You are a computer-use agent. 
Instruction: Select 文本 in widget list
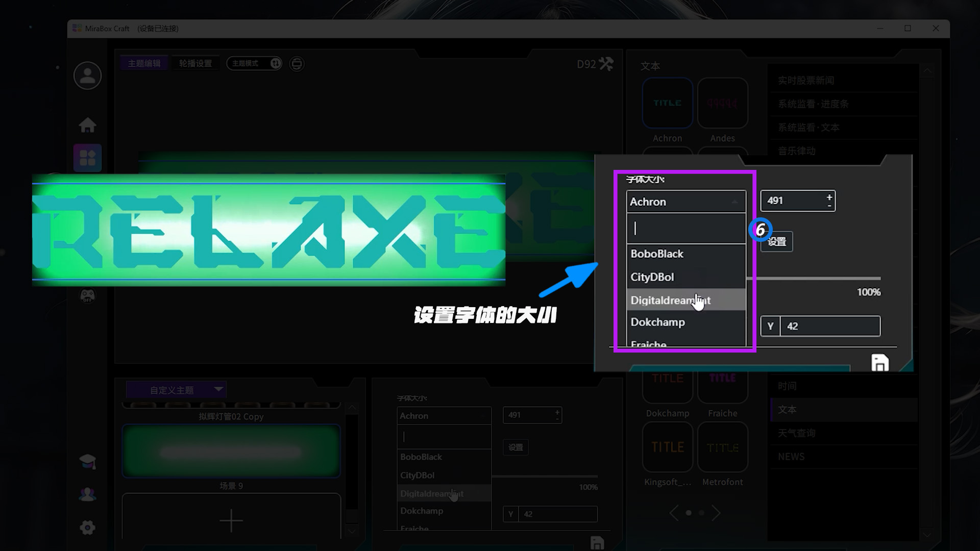coord(843,410)
